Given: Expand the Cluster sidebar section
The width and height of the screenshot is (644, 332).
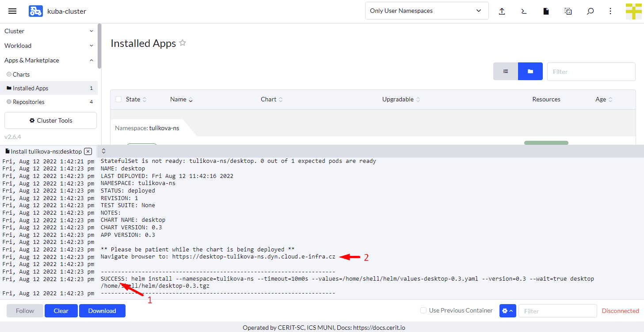Looking at the screenshot, I should 49,31.
